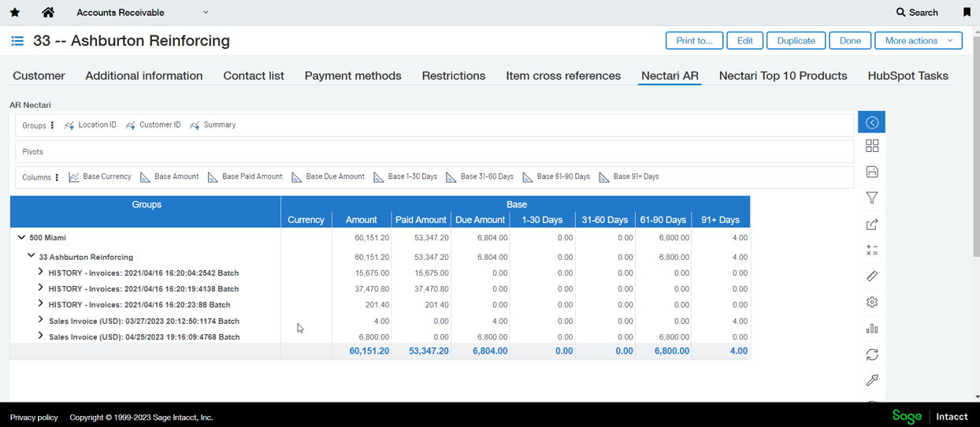The height and width of the screenshot is (427, 980).
Task: Open the calculations plus-minus icon
Action: pyautogui.click(x=872, y=251)
